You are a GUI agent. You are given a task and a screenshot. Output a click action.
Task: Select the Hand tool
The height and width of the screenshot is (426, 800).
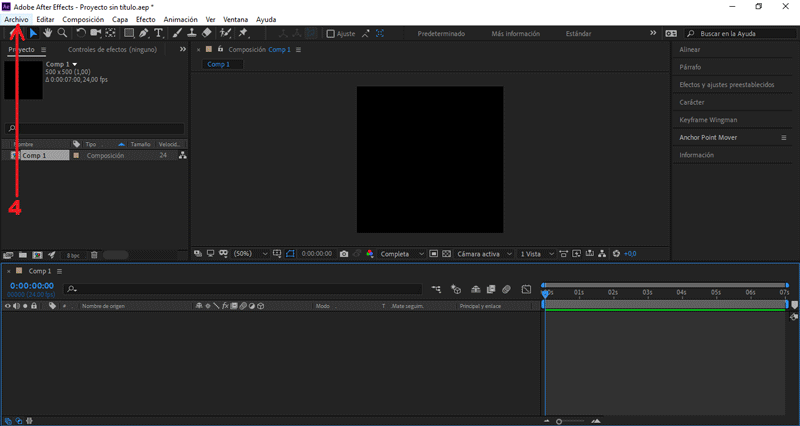47,33
